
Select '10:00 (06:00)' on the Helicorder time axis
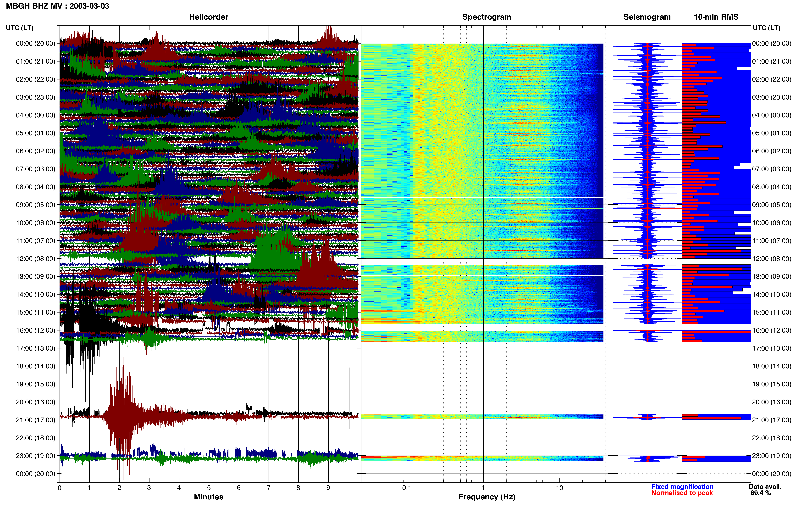pyautogui.click(x=36, y=223)
